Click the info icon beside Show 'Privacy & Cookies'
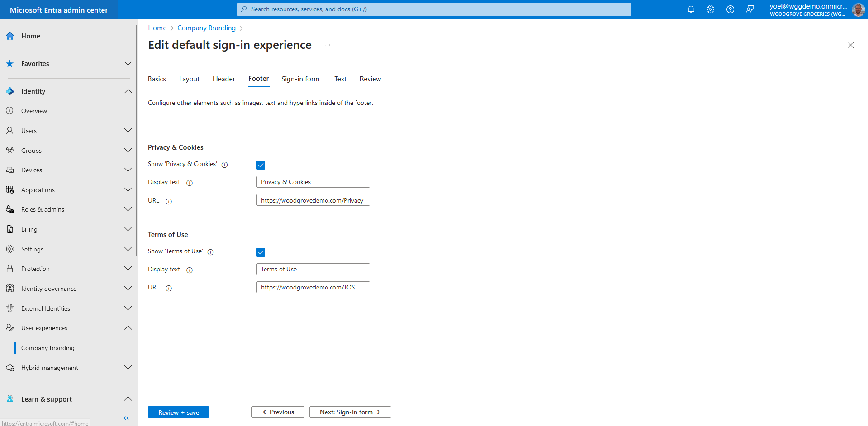 224,165
